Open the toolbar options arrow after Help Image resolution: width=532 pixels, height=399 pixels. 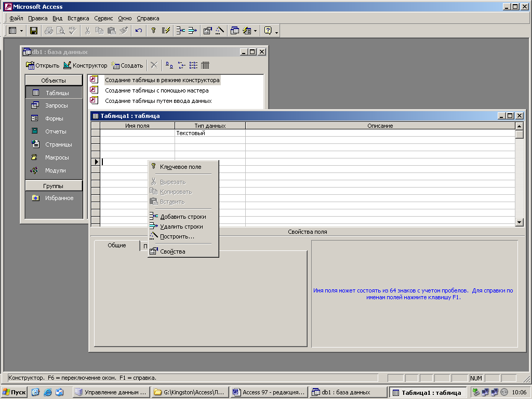pyautogui.click(x=276, y=33)
